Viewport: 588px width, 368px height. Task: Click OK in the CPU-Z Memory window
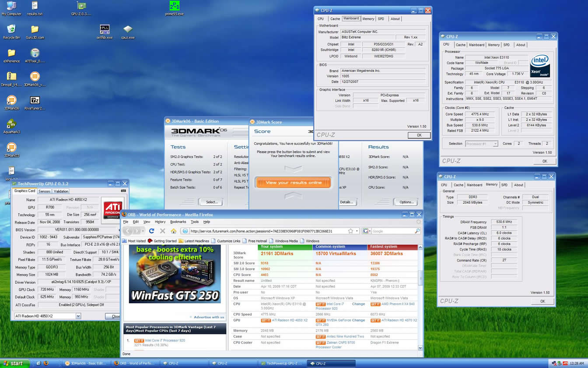pyautogui.click(x=542, y=301)
